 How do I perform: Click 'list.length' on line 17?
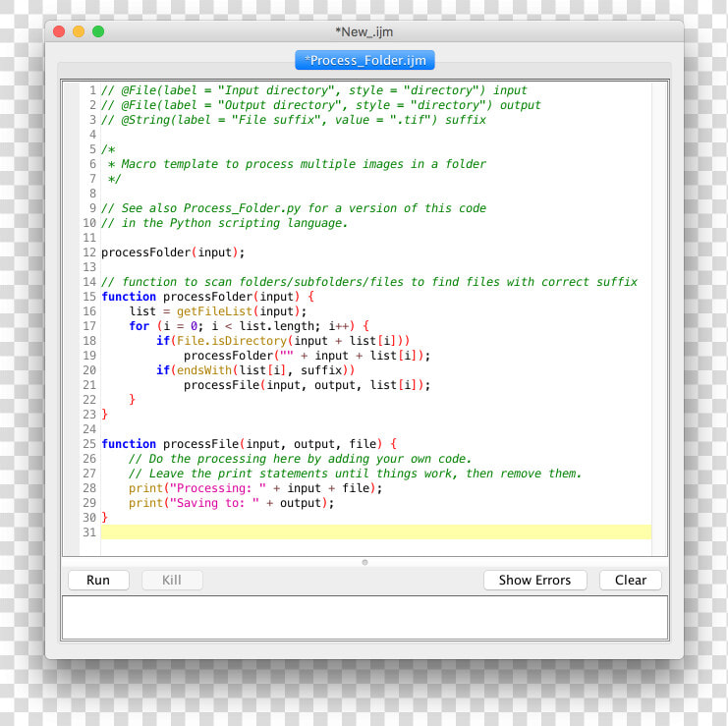coord(277,326)
